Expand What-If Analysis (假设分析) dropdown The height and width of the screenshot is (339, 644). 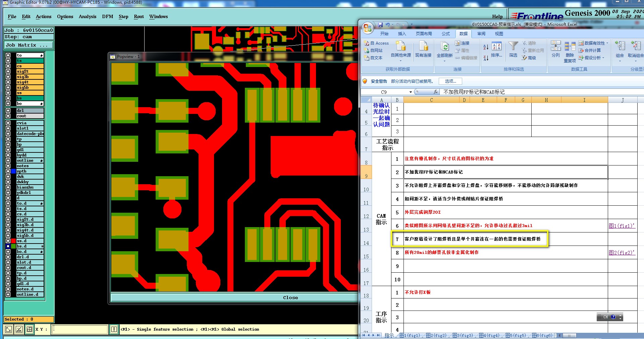point(603,58)
